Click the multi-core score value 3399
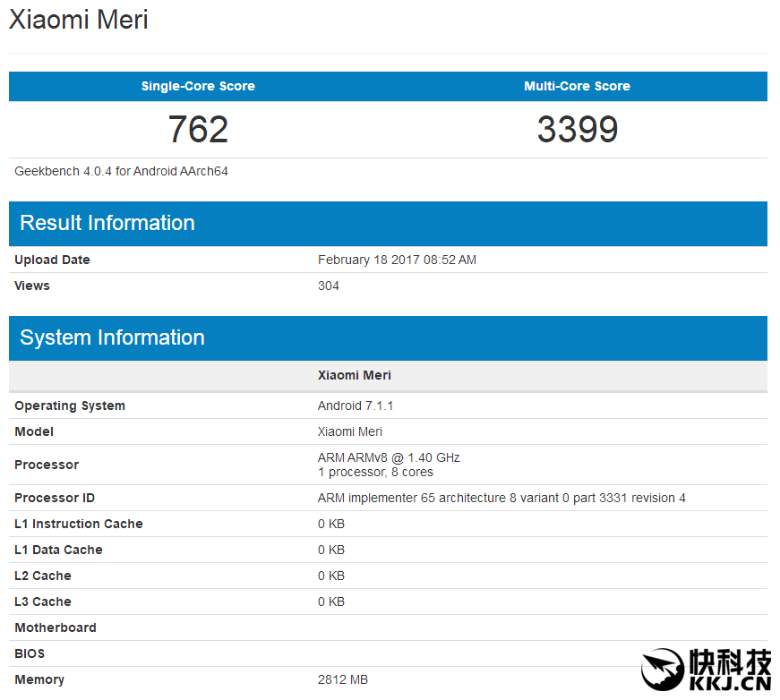Image resolution: width=780 pixels, height=700 pixels. tap(577, 130)
